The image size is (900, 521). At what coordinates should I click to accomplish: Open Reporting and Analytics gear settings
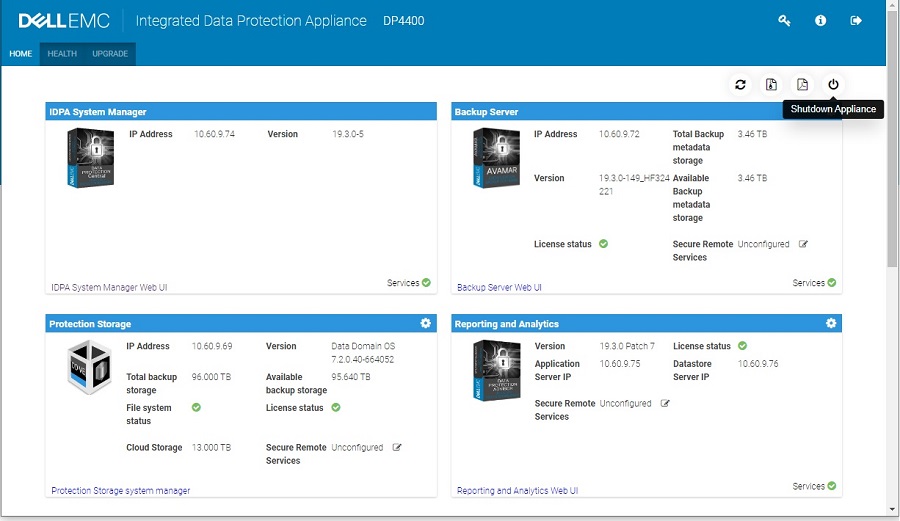(831, 324)
